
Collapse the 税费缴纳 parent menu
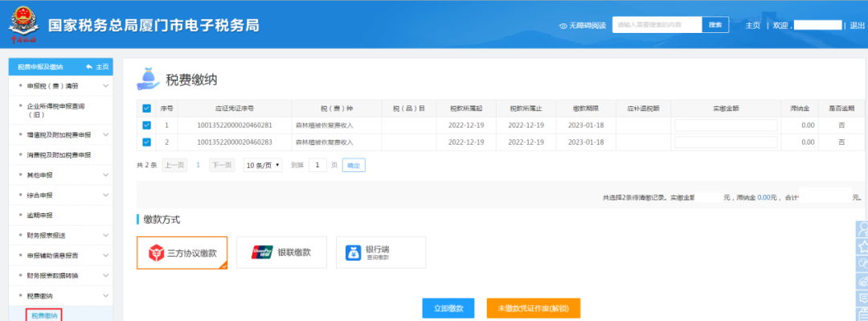61,295
